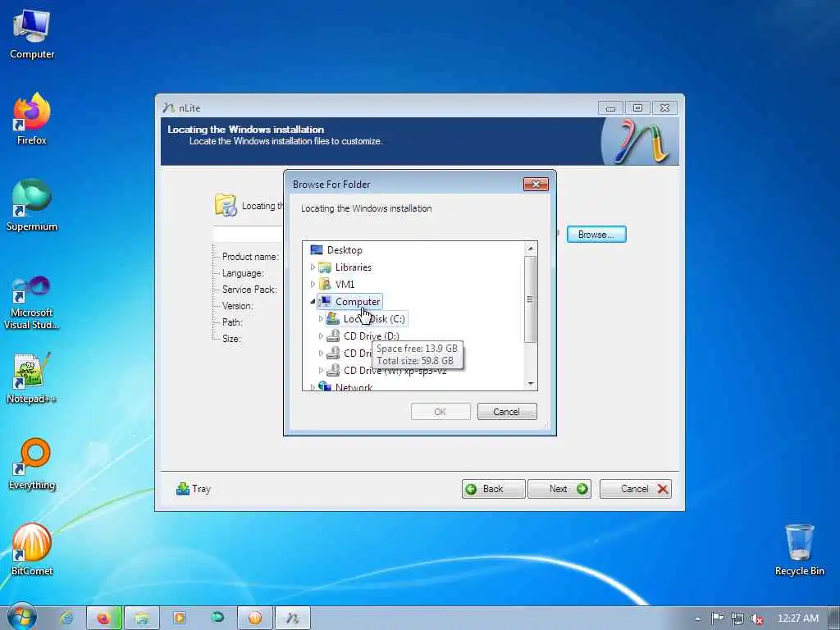Expand the CD Drive (W:) node arrow
The height and width of the screenshot is (630, 840).
tap(321, 370)
